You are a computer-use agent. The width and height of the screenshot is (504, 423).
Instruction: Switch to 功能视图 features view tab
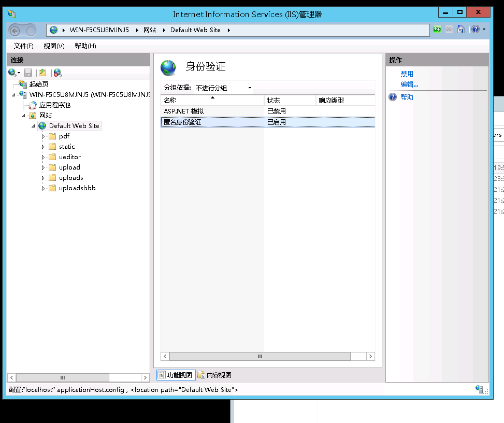pos(176,375)
